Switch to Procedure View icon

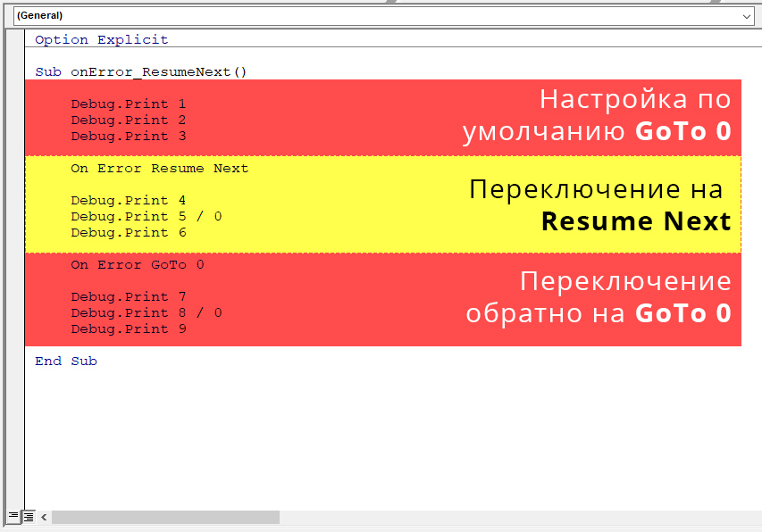pyautogui.click(x=13, y=517)
